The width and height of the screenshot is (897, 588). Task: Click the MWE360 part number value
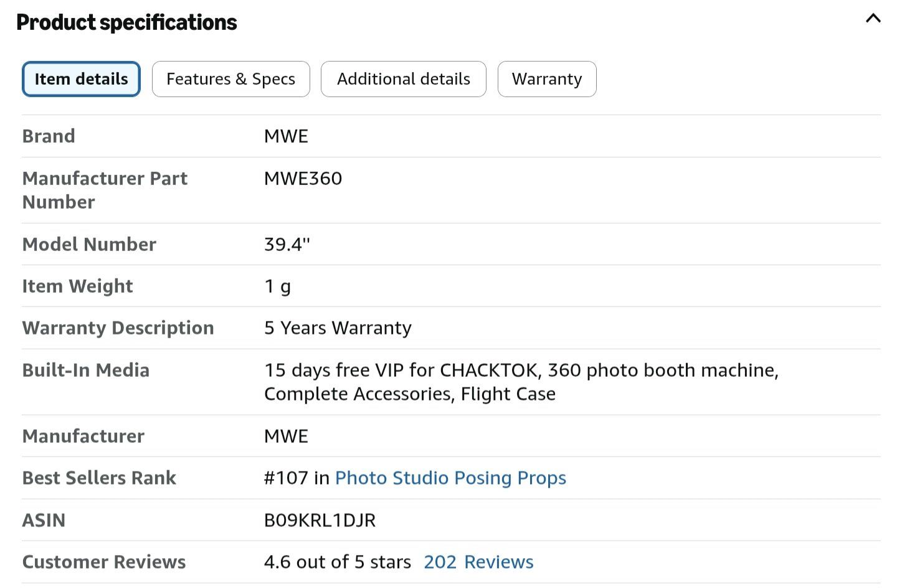click(303, 179)
